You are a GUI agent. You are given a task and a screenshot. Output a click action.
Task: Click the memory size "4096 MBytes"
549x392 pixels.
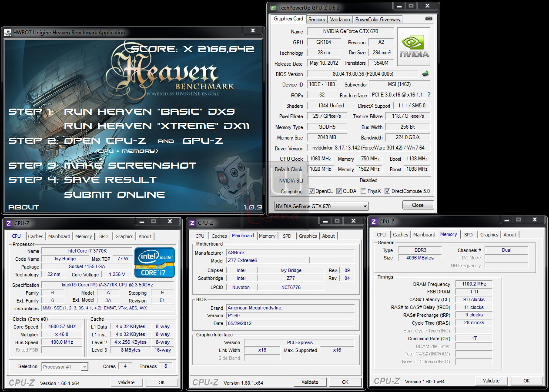(420, 258)
